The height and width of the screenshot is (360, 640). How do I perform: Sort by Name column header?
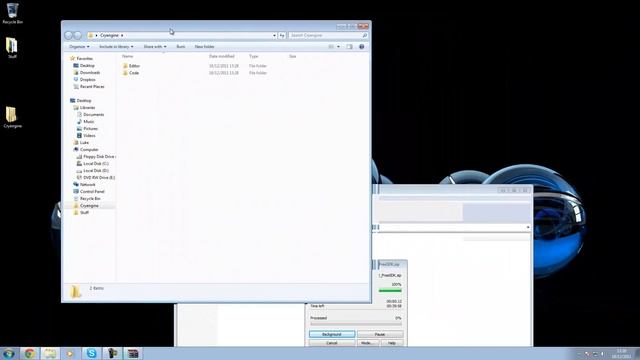128,56
